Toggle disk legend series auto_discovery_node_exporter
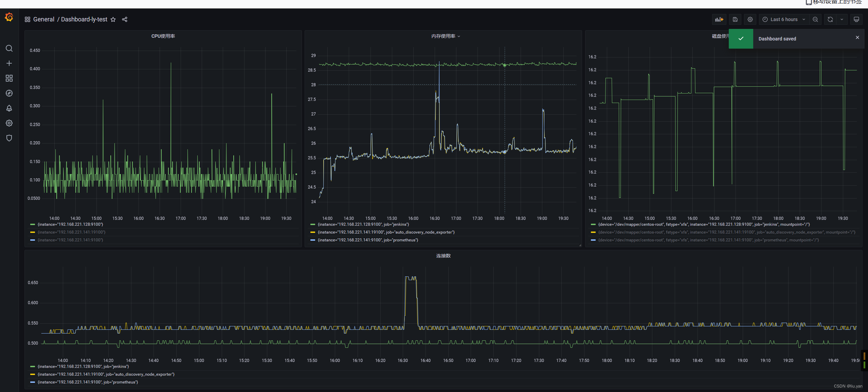Image resolution: width=868 pixels, height=392 pixels. click(x=727, y=232)
